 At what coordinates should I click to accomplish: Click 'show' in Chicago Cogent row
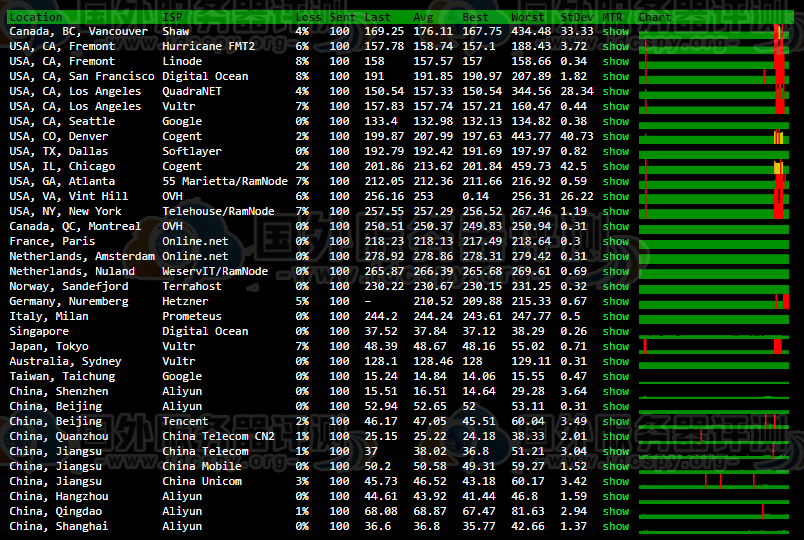click(x=615, y=166)
